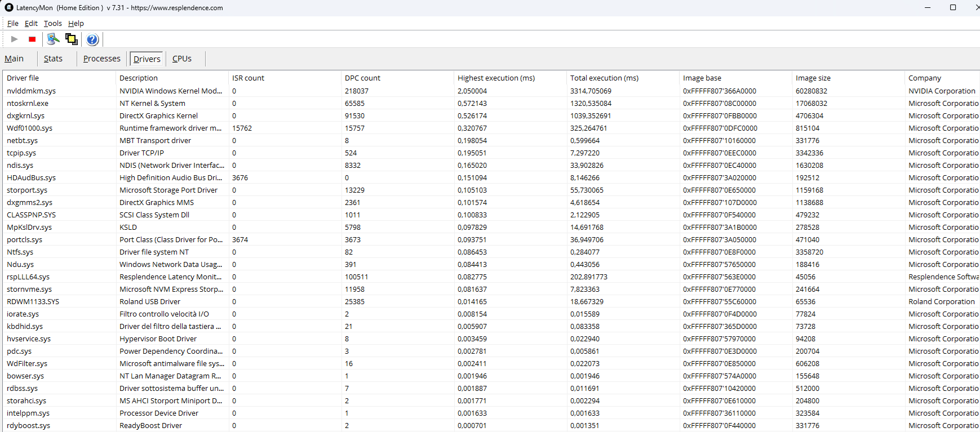
Task: Click total execution value 3314,705069
Action: (591, 91)
